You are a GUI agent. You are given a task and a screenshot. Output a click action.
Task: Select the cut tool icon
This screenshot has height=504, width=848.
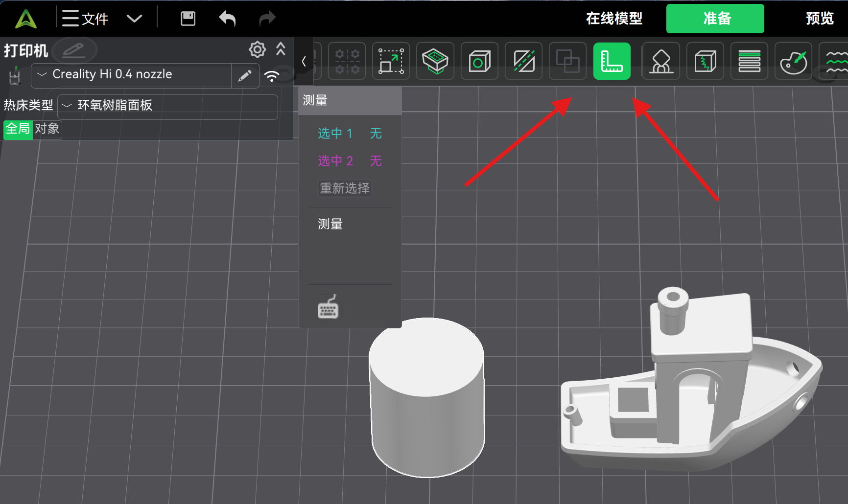coord(523,62)
